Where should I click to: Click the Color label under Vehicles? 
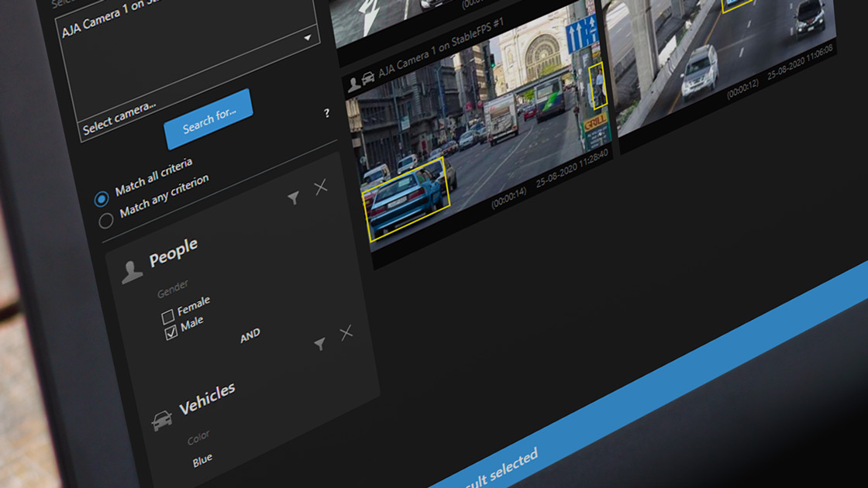click(198, 438)
